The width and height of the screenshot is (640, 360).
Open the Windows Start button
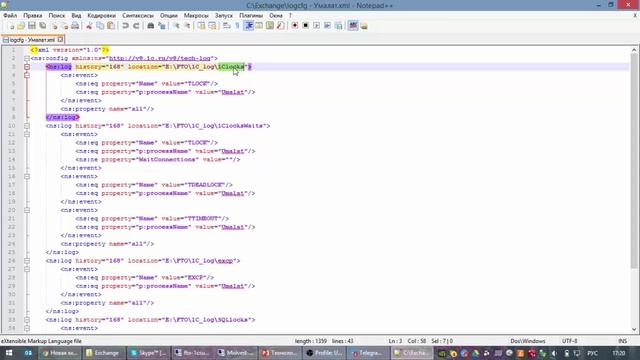pos(9,353)
